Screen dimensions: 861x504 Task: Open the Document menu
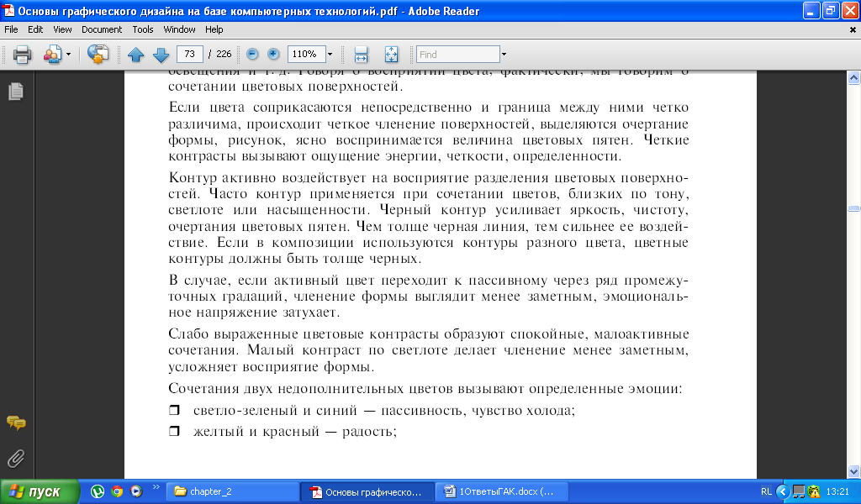tap(102, 29)
